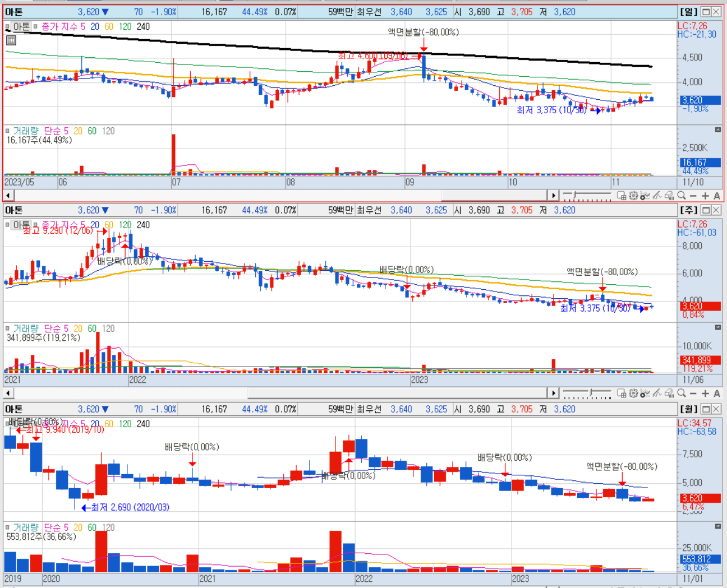Click the daily chart horizontal scrollbar thumb

494,196
